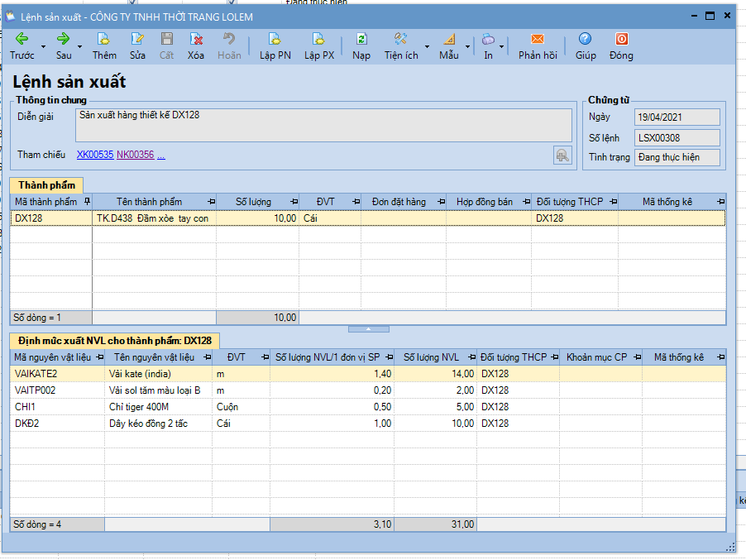746x560 pixels.
Task: Click cell Chỉ tiger 400M
Action: 159,407
